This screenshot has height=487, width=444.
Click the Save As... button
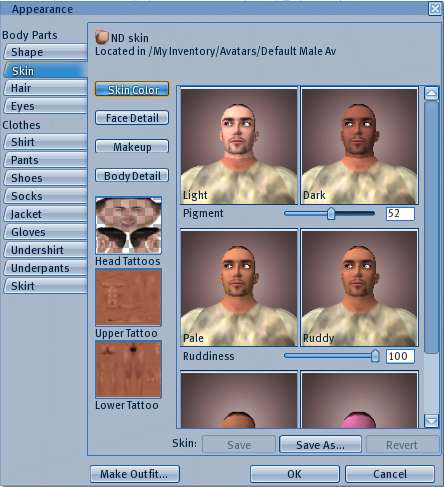tap(320, 445)
